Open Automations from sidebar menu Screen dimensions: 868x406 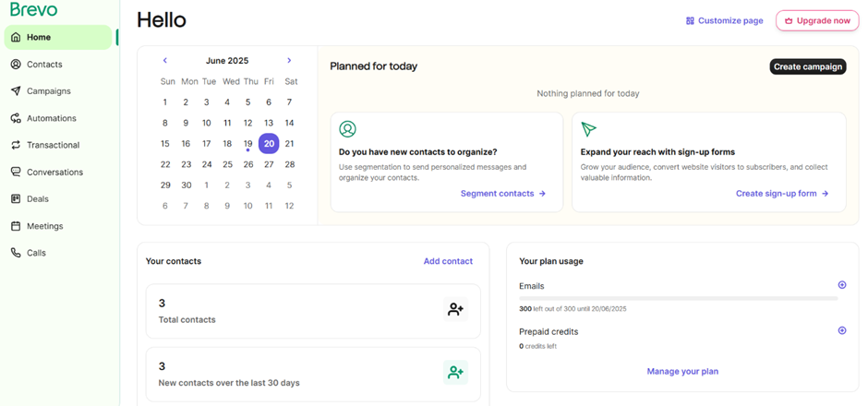tap(51, 118)
